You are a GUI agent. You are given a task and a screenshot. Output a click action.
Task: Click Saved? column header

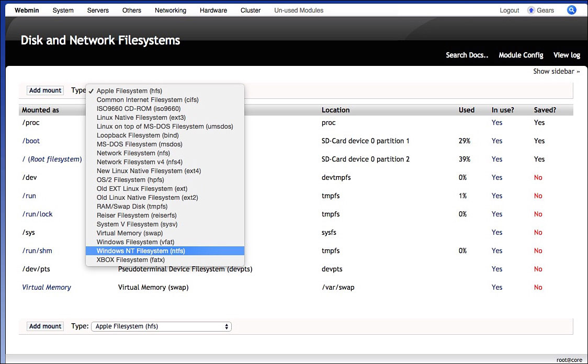545,110
